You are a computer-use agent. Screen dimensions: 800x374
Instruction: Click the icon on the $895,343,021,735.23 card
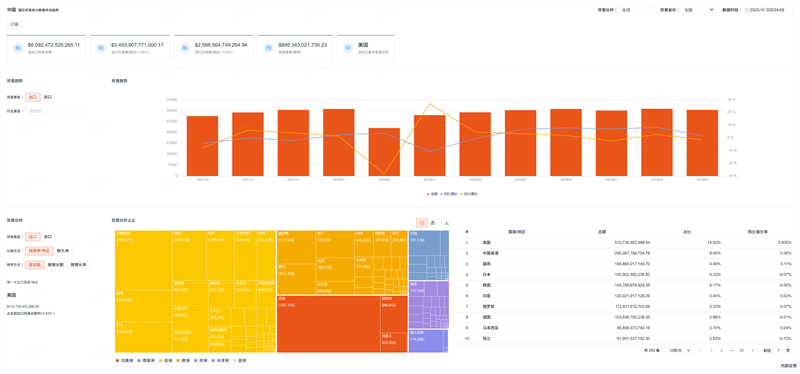269,48
